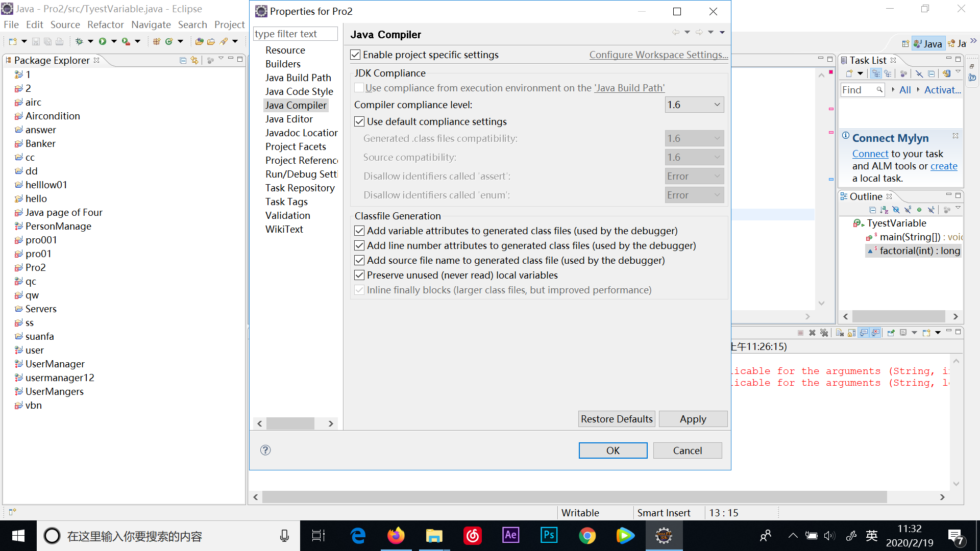Click the Restore Defaults button
Viewport: 980px width, 551px height.
[x=617, y=419]
